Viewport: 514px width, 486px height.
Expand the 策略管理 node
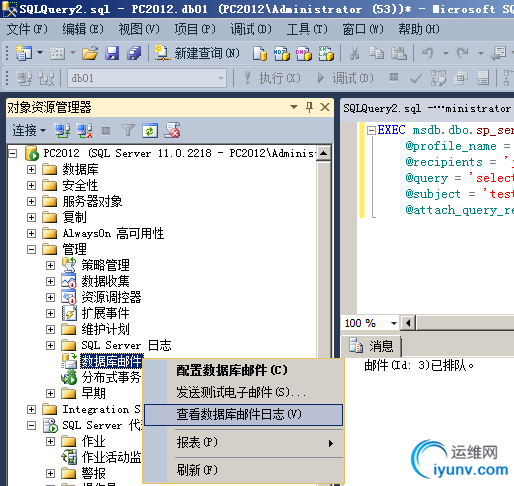pos(50,265)
